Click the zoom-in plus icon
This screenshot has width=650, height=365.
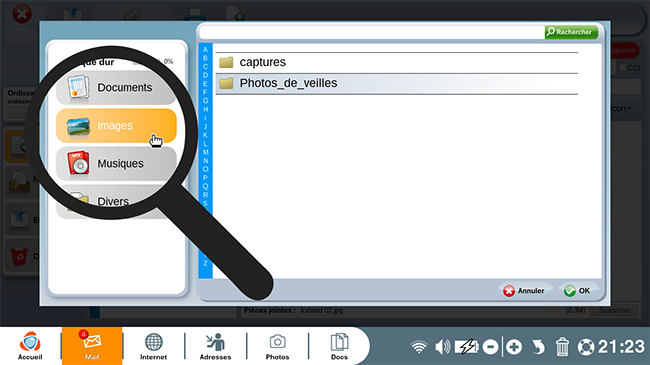pyautogui.click(x=514, y=347)
